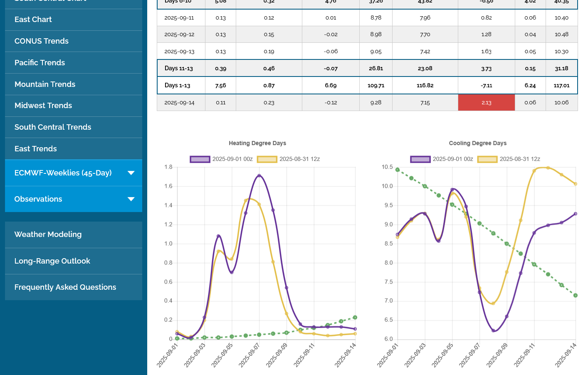This screenshot has width=588, height=375.
Task: Toggle yellow 2025-08-31 12z legend swatch in Cooling chart
Action: pyautogui.click(x=487, y=159)
